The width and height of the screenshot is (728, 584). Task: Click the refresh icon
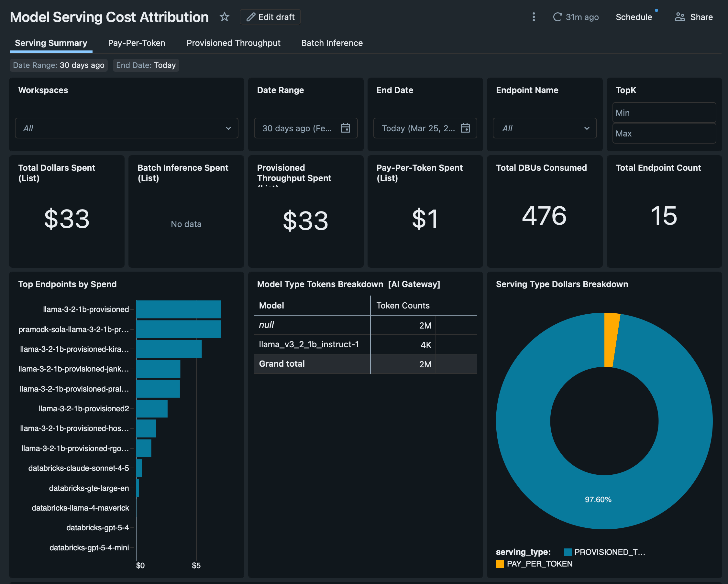557,17
